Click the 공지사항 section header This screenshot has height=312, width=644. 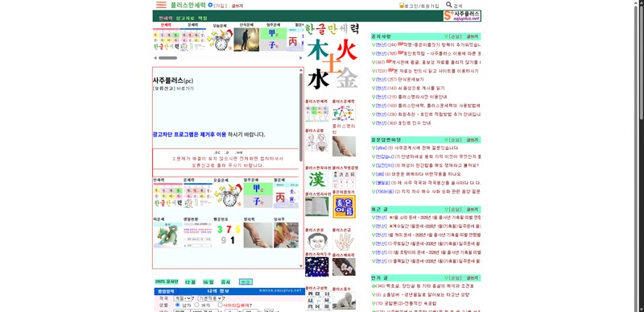(x=426, y=36)
